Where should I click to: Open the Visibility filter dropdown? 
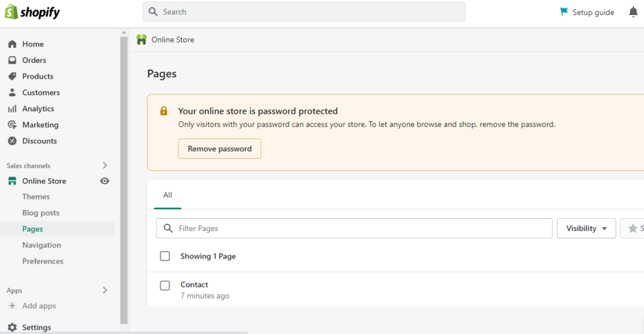(586, 228)
